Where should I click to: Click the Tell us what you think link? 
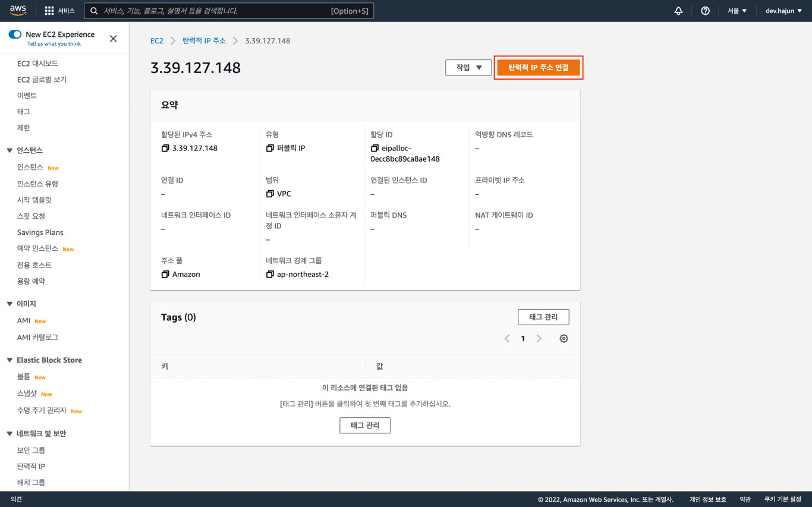54,44
